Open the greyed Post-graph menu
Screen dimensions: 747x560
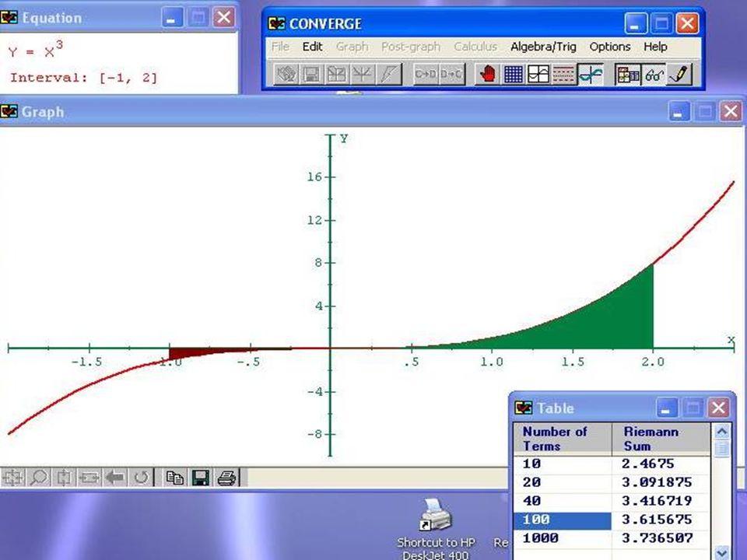(411, 47)
